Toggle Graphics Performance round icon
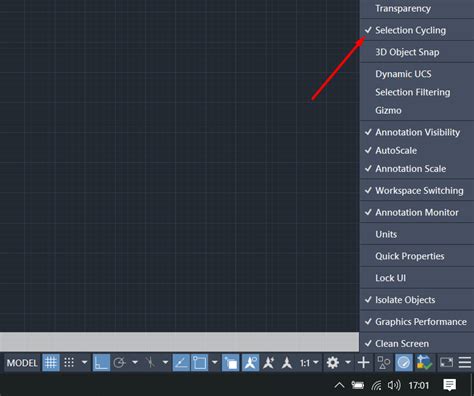This screenshot has height=396, width=474. point(404,362)
